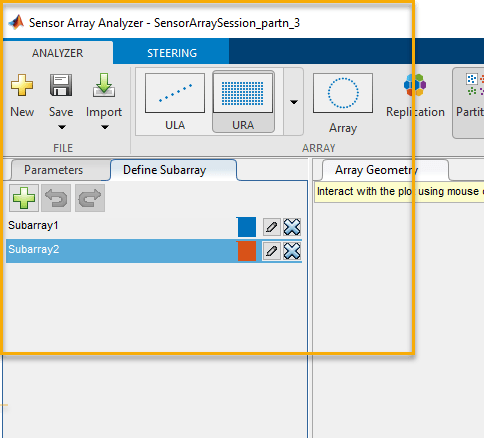Screen dimensions: 484x438
Task: Click the Replication hexagons icon
Action: pyautogui.click(x=415, y=85)
